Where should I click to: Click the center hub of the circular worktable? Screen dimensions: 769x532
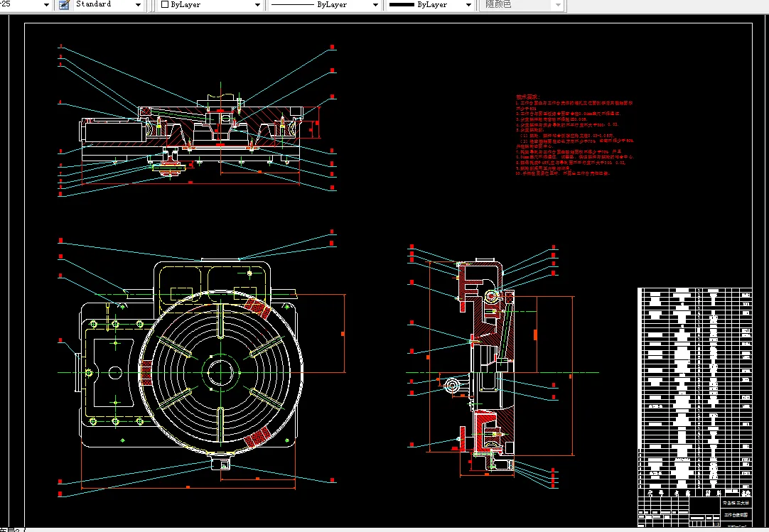(221, 373)
